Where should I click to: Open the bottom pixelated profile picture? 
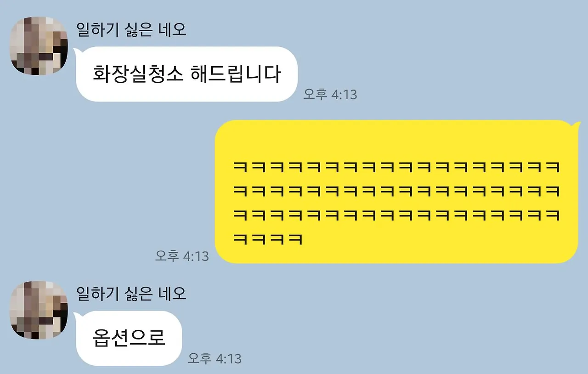(x=39, y=310)
